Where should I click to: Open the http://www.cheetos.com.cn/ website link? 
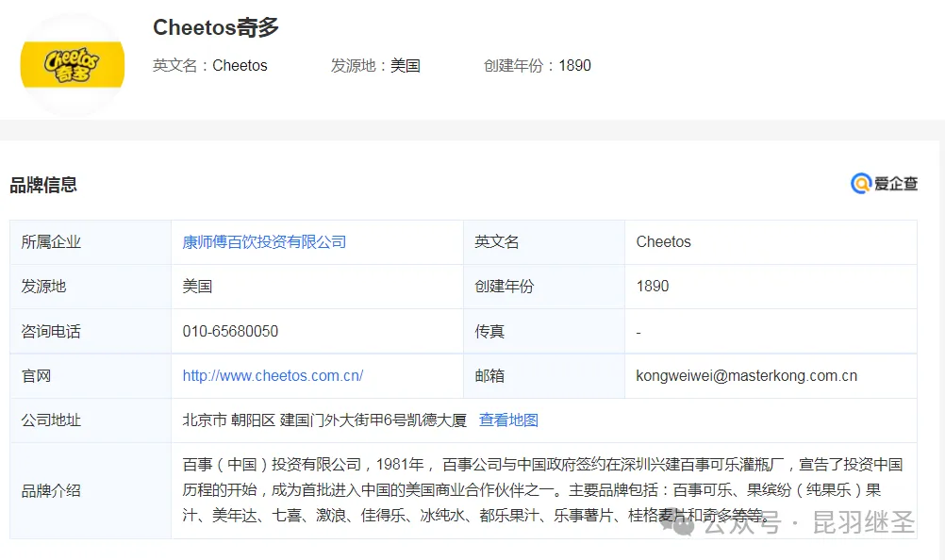(x=273, y=376)
